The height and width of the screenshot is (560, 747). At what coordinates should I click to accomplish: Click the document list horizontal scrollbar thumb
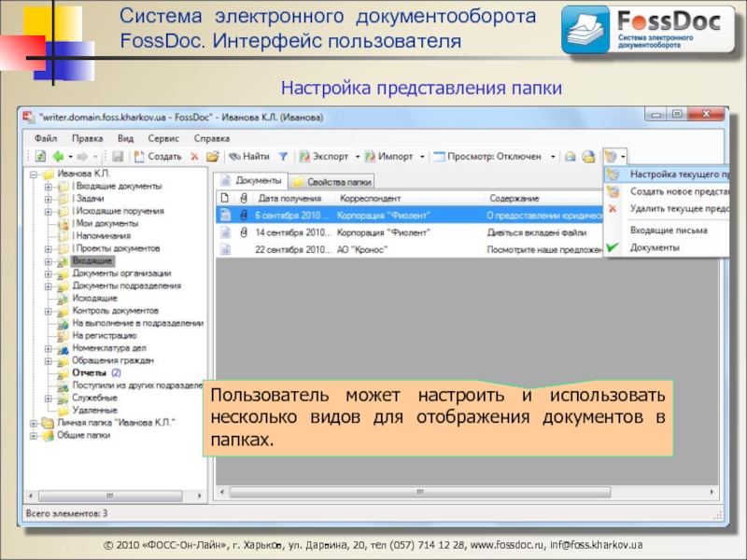420,492
